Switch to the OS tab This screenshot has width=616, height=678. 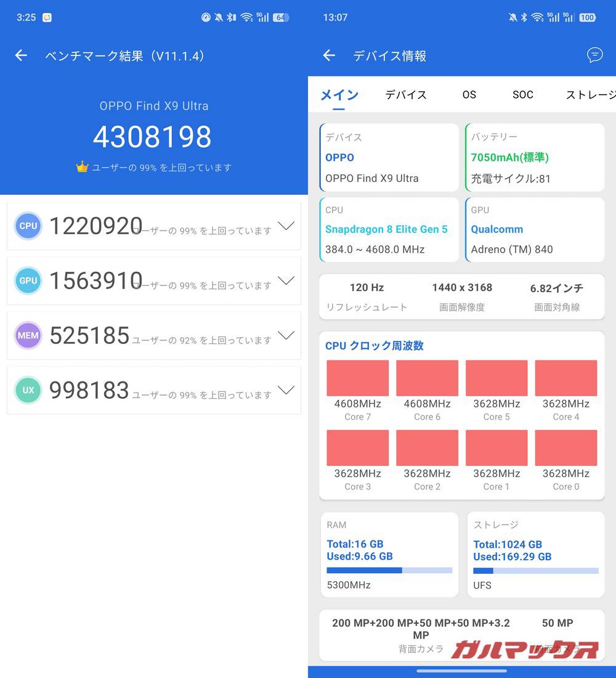[x=469, y=95]
